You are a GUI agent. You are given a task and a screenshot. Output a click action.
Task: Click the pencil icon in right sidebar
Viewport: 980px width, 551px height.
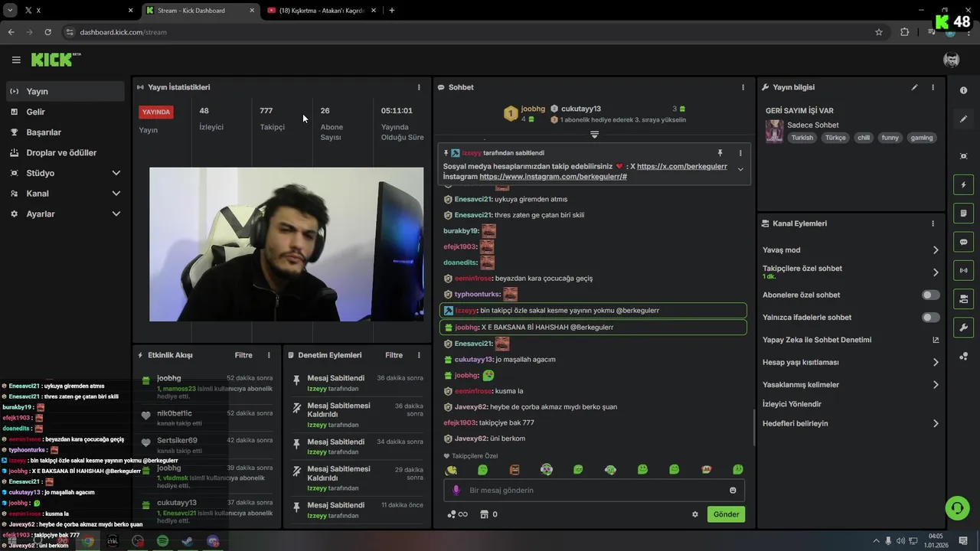[x=963, y=119]
